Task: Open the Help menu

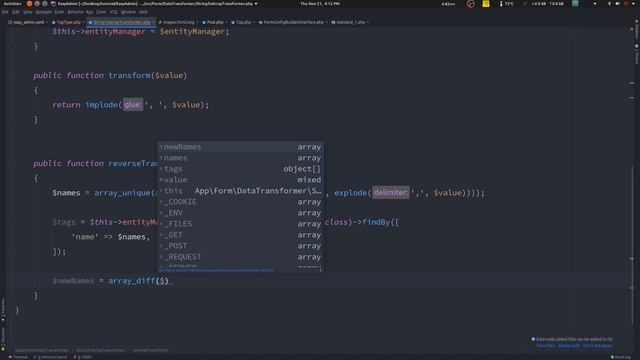Action: tap(143, 12)
